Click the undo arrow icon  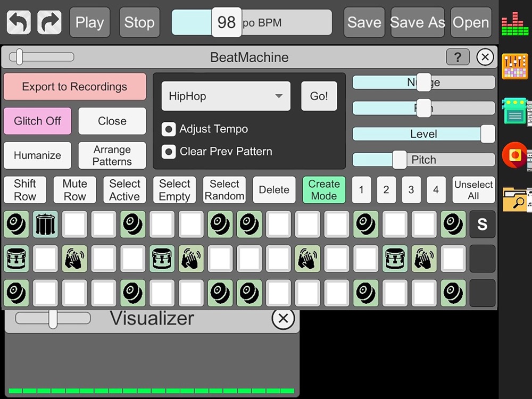19,22
